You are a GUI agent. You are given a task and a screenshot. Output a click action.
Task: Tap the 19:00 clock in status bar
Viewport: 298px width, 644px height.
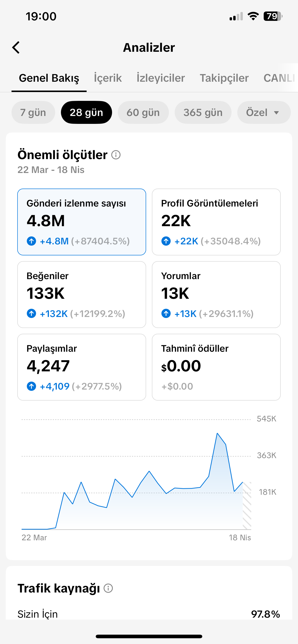(41, 16)
